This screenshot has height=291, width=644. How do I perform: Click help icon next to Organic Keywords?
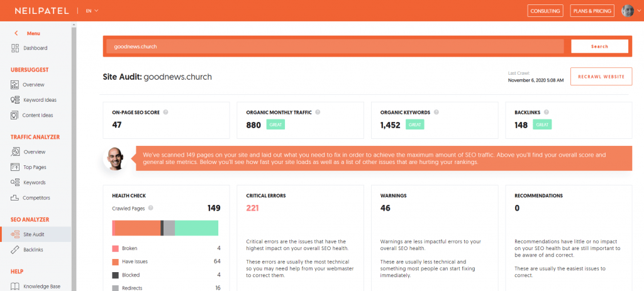click(436, 112)
